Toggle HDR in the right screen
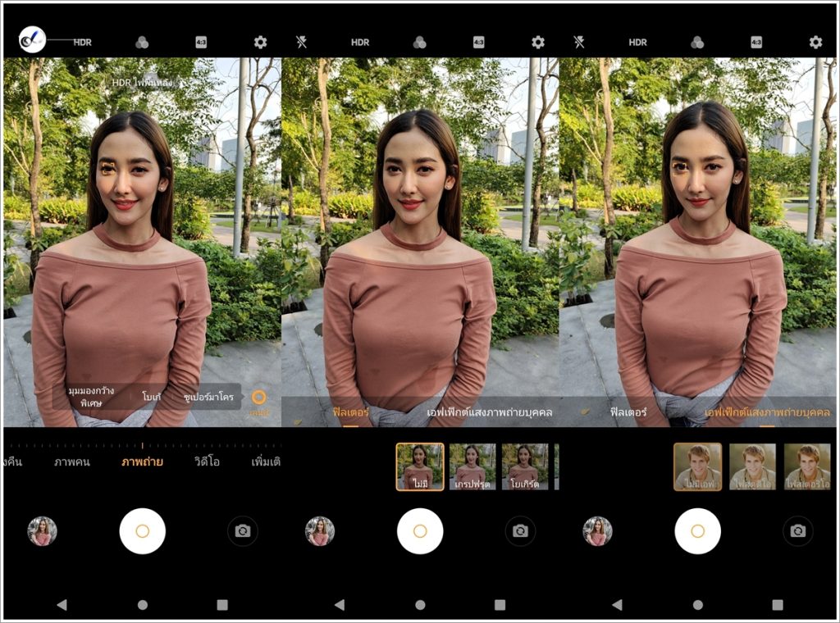 (637, 43)
